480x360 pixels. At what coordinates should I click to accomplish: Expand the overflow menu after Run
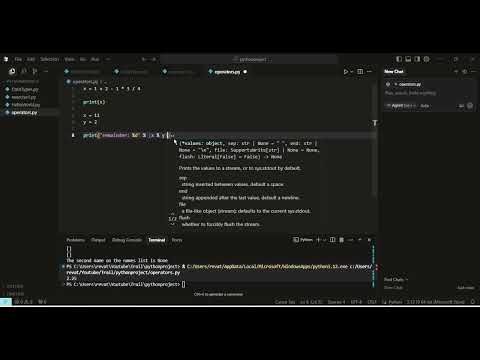click(x=108, y=59)
